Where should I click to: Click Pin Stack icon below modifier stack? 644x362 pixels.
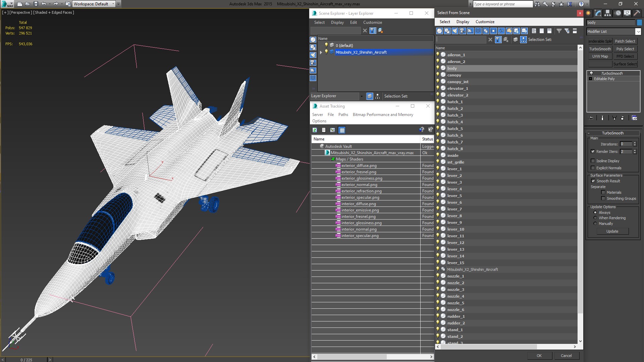click(x=591, y=118)
